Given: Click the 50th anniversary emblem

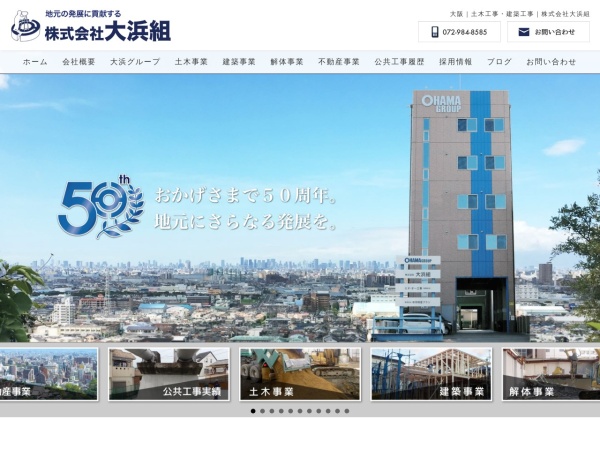Looking at the screenshot, I should 101,207.
